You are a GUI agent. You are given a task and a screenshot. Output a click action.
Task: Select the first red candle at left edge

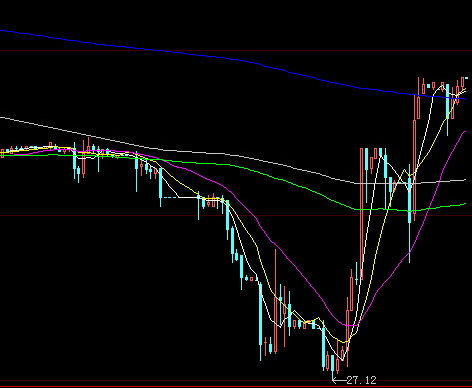point(2,154)
